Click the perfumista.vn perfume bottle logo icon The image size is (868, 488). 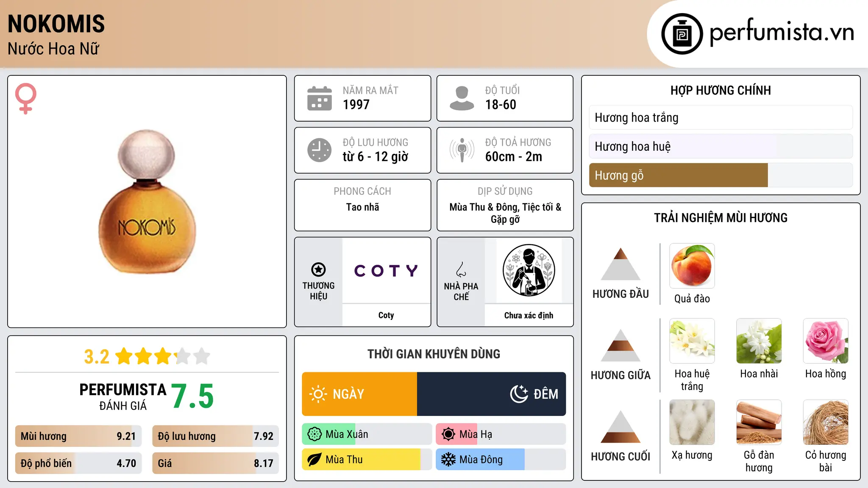tap(682, 34)
